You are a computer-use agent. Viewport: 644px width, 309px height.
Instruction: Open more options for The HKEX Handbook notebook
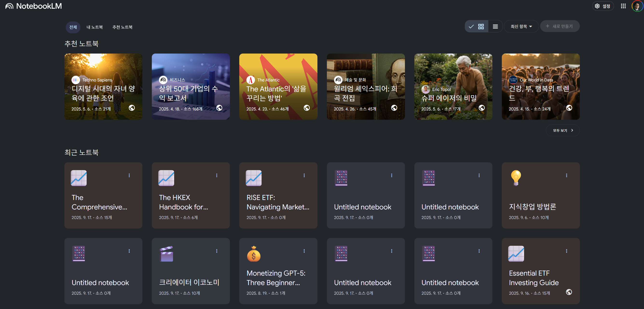217,175
